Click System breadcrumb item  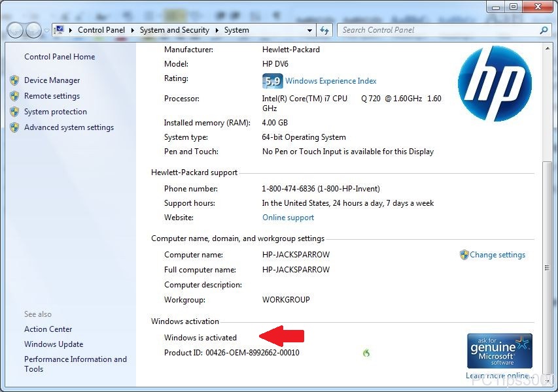[237, 30]
